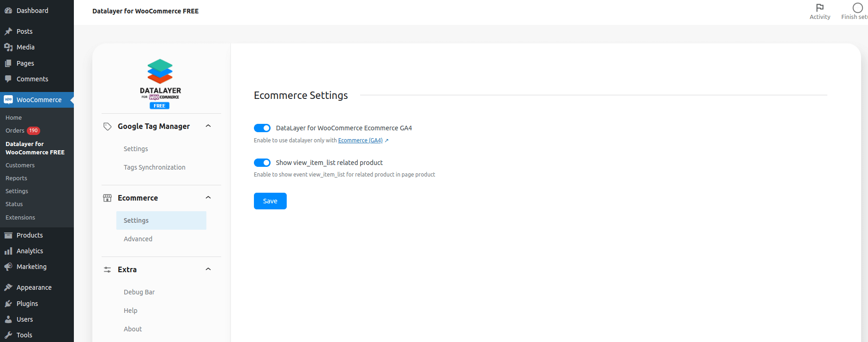Image resolution: width=868 pixels, height=342 pixels.
Task: Click the Posts pin icon
Action: (8, 31)
